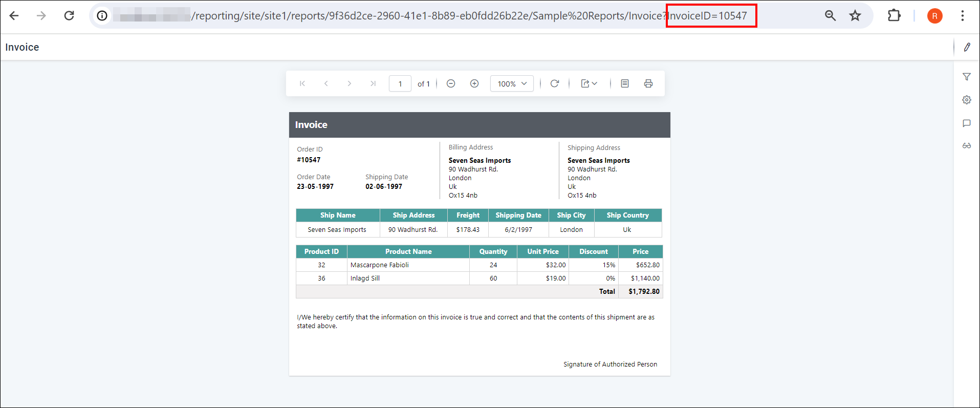Click Seven Seas Imports under Billing Address
Viewport: 980px width, 408px height.
(x=480, y=160)
